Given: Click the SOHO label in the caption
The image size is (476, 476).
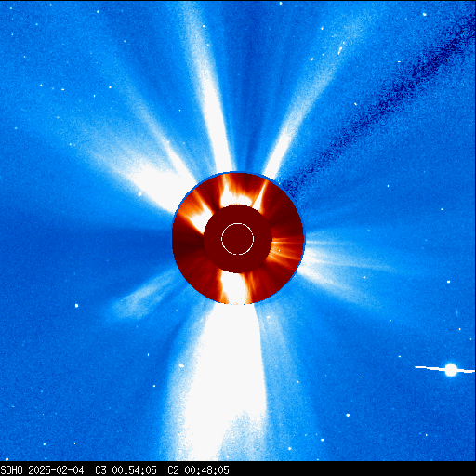Looking at the screenshot, I should 12,470.
